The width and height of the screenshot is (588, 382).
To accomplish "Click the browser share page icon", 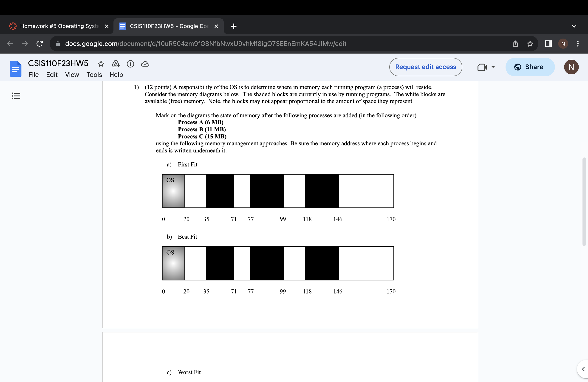I will (x=515, y=44).
